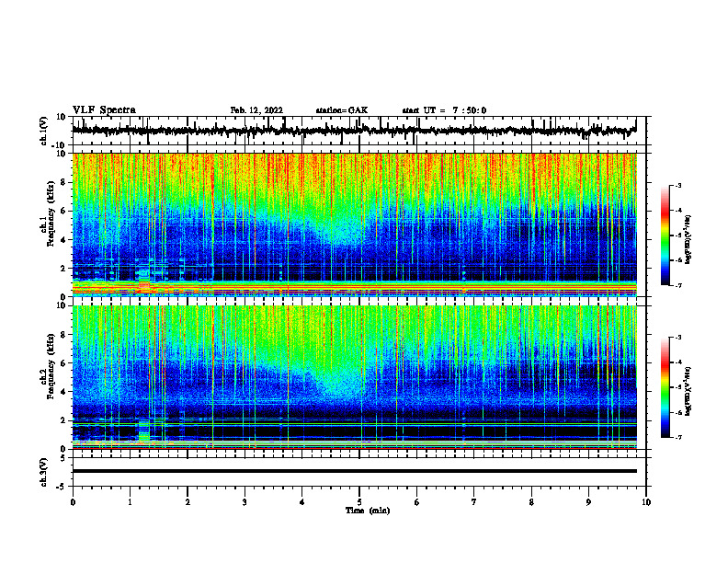Click the ch.3 flat voltage trace line
The height and width of the screenshot is (563, 728).
tap(355, 471)
